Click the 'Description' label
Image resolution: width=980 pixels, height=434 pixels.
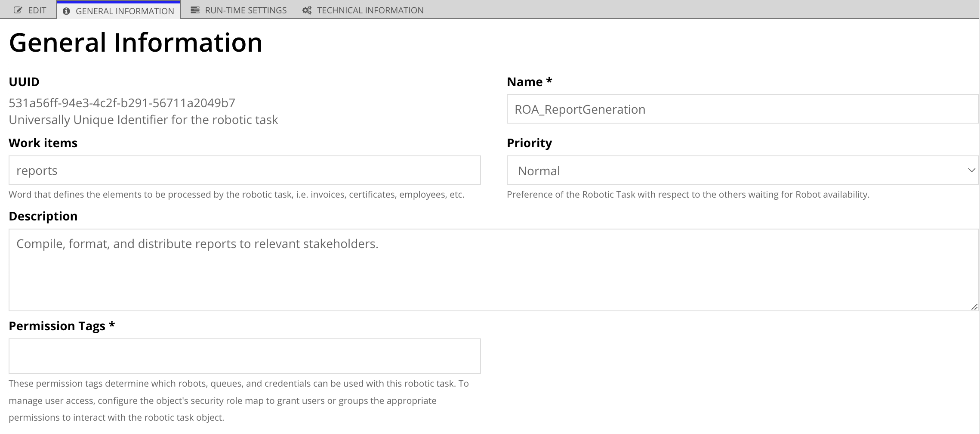click(x=43, y=216)
